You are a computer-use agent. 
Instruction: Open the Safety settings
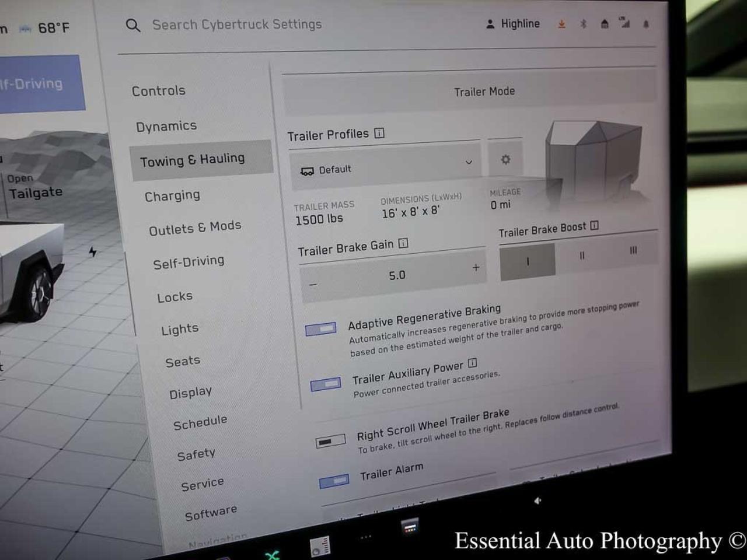tap(196, 454)
